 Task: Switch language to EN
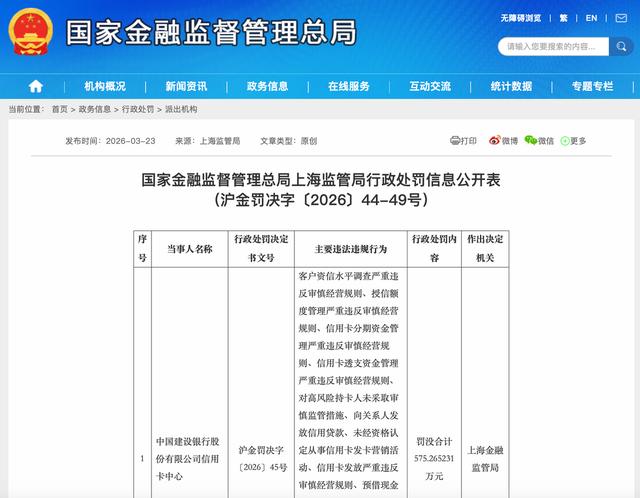coord(591,18)
